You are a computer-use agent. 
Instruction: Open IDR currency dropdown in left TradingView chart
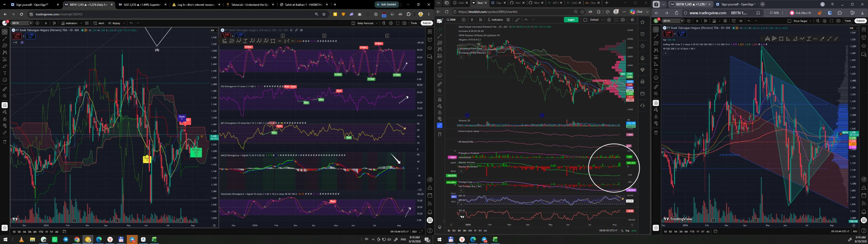pos(214,30)
